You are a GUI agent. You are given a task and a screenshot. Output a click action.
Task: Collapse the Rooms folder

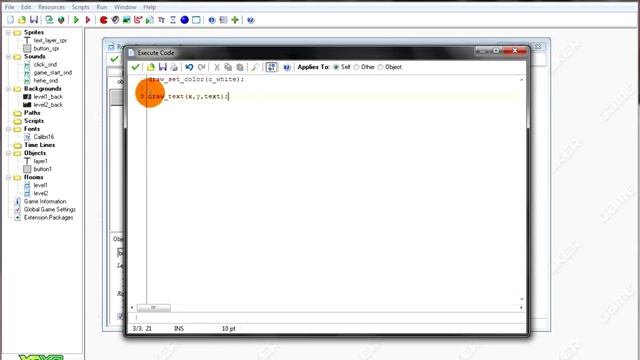pyautogui.click(x=8, y=177)
